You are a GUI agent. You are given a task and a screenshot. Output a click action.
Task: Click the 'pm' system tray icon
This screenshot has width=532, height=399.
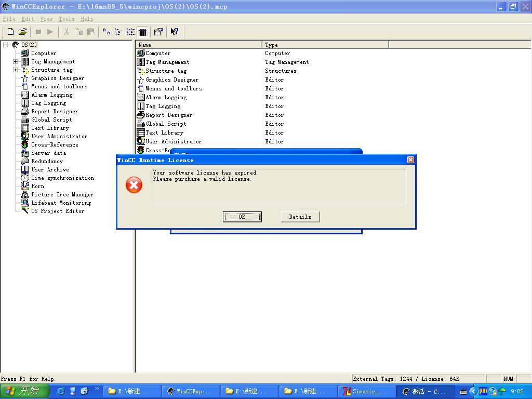[483, 391]
